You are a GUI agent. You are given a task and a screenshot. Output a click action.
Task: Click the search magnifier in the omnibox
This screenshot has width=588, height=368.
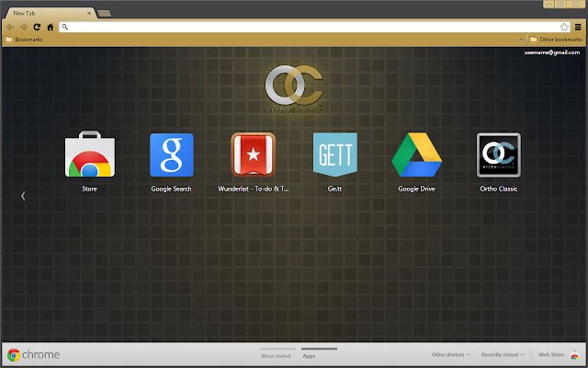click(x=65, y=27)
